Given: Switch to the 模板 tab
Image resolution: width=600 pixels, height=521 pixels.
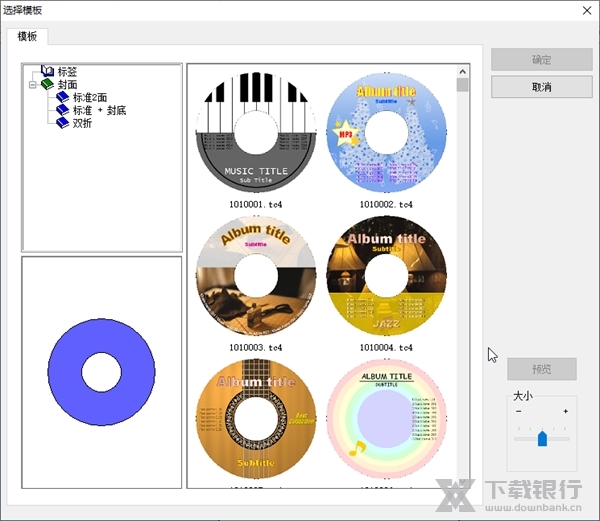Looking at the screenshot, I should tap(27, 36).
